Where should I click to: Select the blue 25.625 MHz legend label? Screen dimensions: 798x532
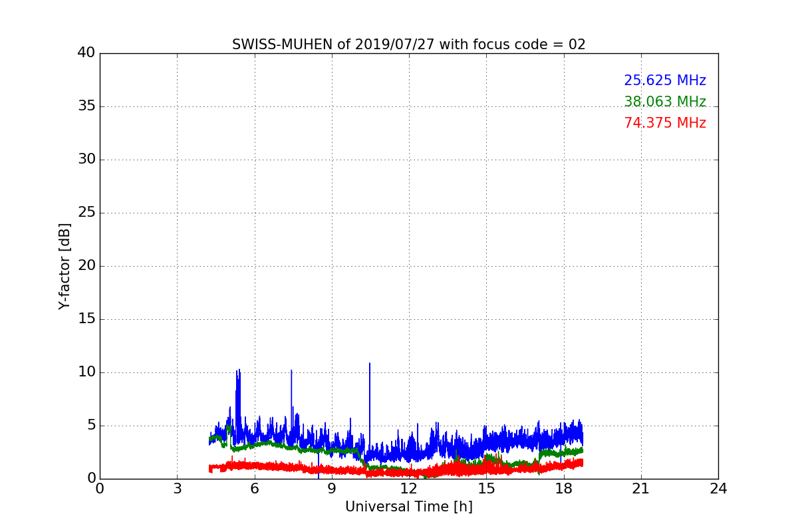point(665,80)
